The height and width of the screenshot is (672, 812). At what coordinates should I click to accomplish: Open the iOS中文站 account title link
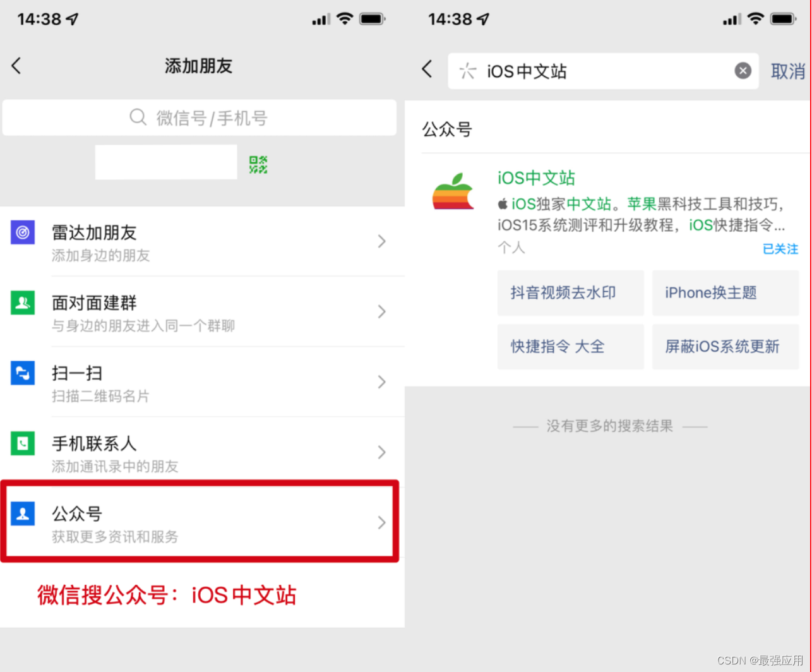[536, 178]
